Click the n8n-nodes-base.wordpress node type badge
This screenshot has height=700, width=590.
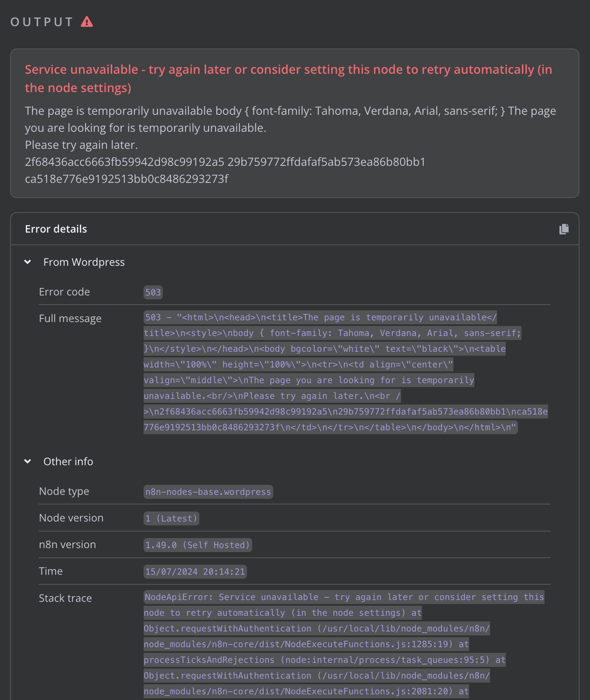pos(208,492)
